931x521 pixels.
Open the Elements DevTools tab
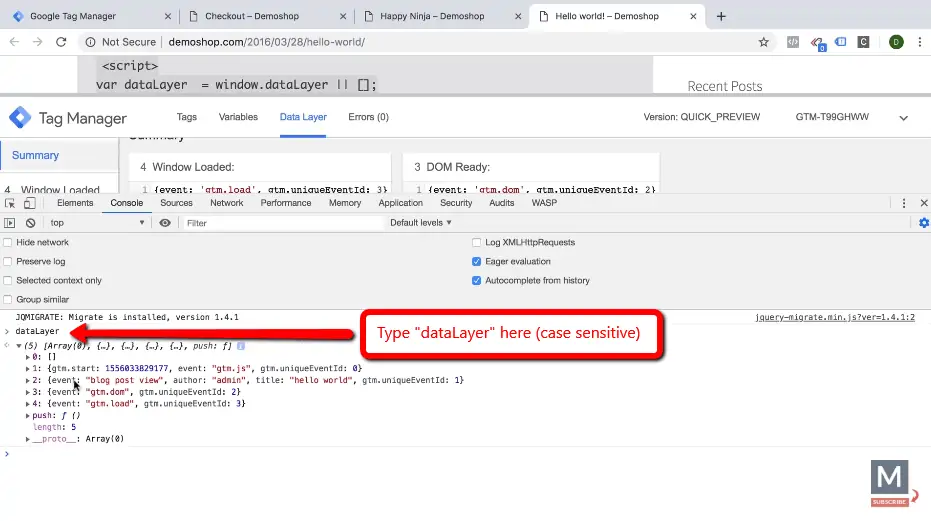75,203
